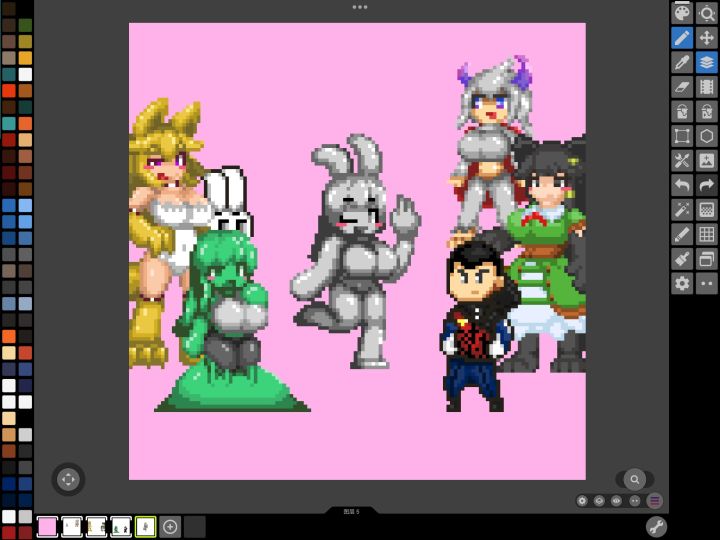Screen dimensions: 720x540
Task: Select the fourth layer thumbnail
Action: click(x=121, y=527)
